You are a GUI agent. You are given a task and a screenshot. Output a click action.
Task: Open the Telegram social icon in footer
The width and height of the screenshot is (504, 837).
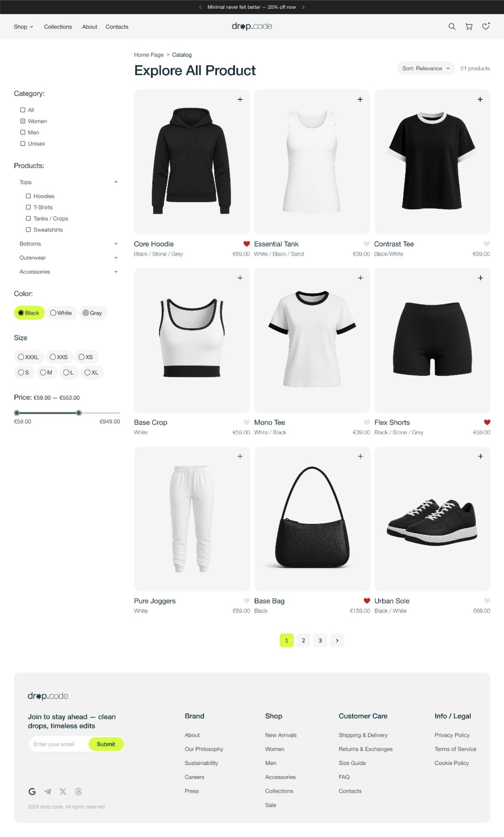pyautogui.click(x=48, y=792)
